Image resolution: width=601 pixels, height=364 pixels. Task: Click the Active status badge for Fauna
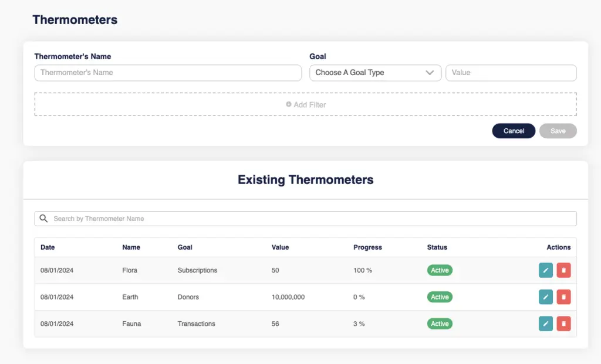tap(440, 324)
